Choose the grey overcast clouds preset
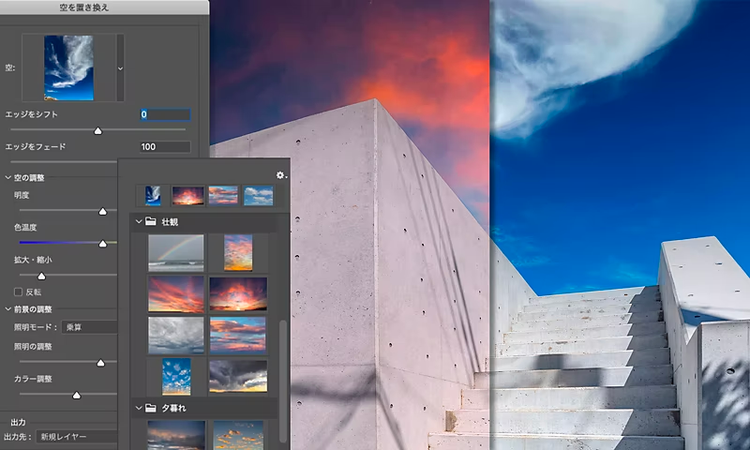Image resolution: width=750 pixels, height=450 pixels. click(176, 335)
